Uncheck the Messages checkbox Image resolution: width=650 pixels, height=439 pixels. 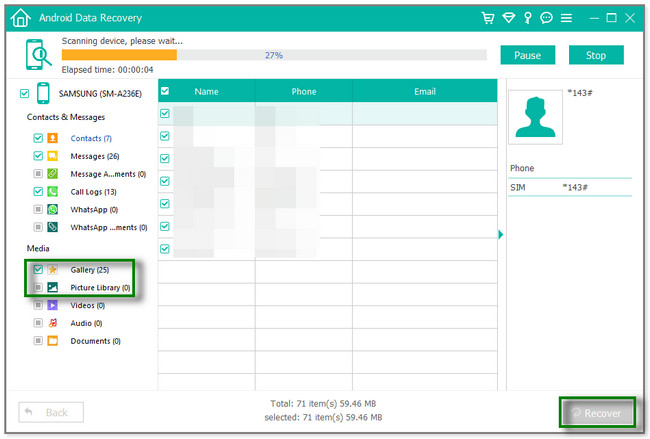click(x=38, y=156)
